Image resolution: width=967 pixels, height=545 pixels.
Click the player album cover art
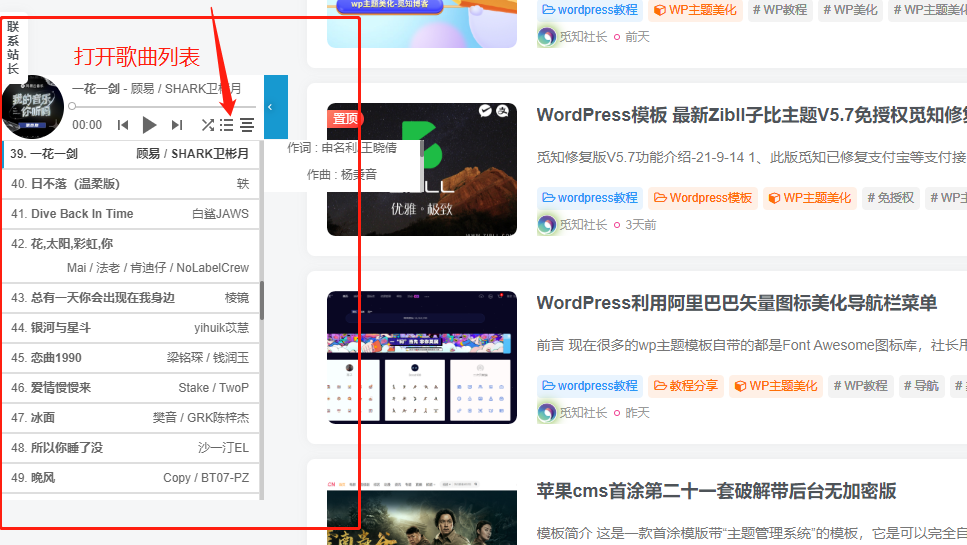point(33,107)
